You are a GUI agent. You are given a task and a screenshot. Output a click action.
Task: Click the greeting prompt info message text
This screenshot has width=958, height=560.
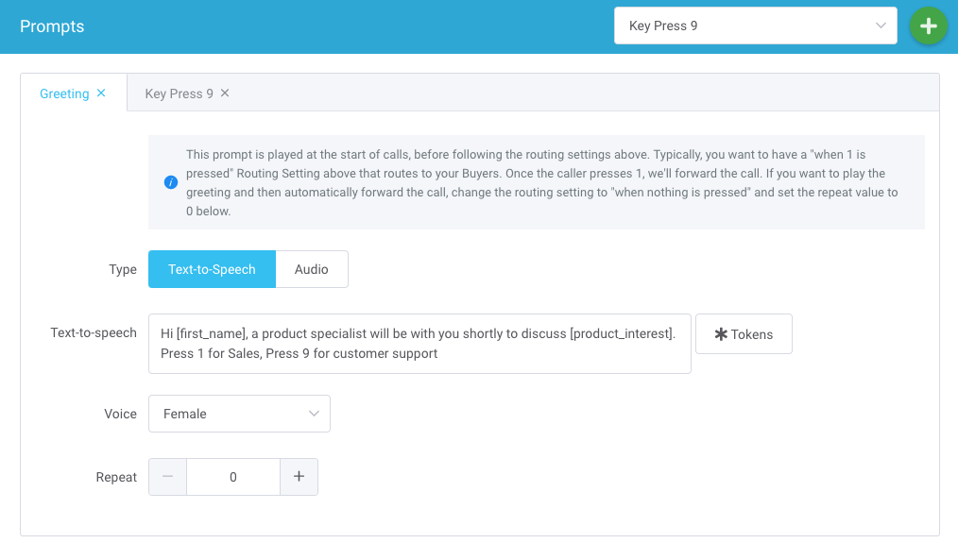[x=543, y=182]
